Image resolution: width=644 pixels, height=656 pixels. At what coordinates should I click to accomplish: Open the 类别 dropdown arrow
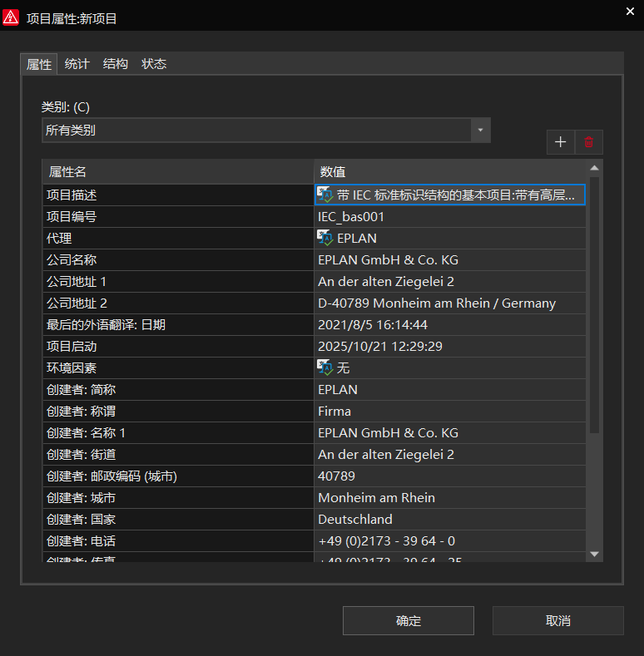click(480, 130)
